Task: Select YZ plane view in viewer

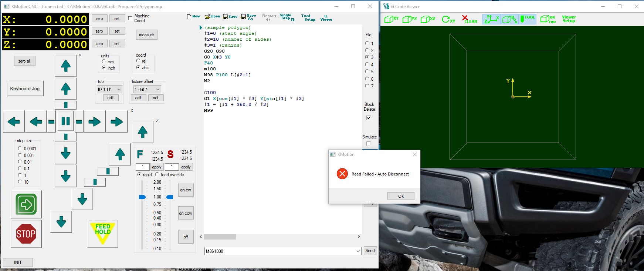Action: [x=410, y=19]
